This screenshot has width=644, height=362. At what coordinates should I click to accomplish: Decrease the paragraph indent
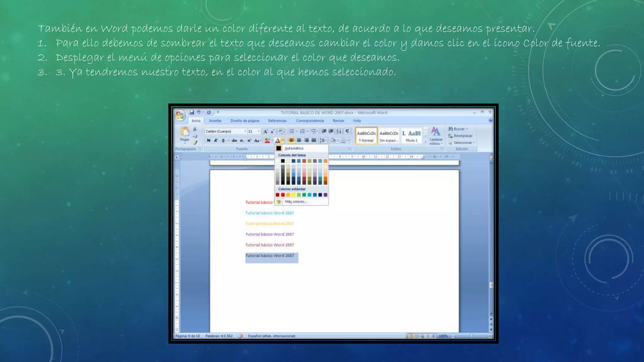[x=324, y=131]
